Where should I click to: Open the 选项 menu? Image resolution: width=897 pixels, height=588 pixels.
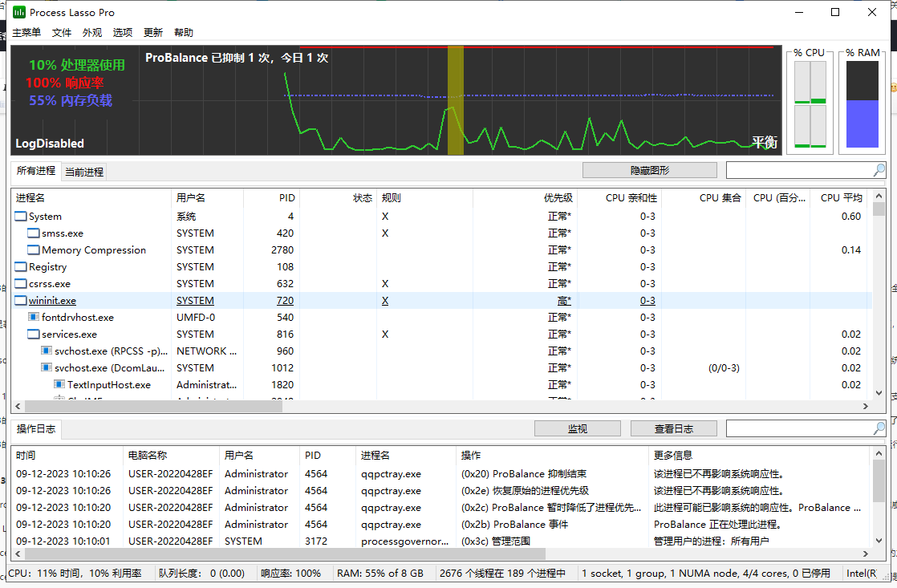pyautogui.click(x=123, y=33)
